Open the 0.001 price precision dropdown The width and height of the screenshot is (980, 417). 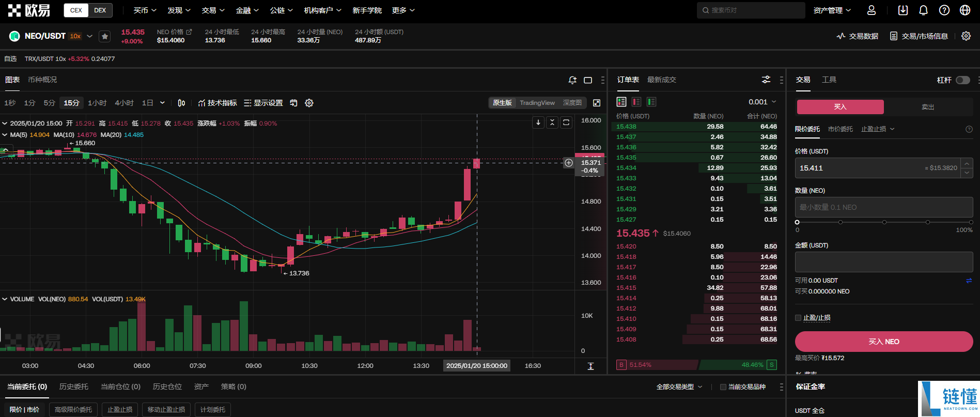763,102
